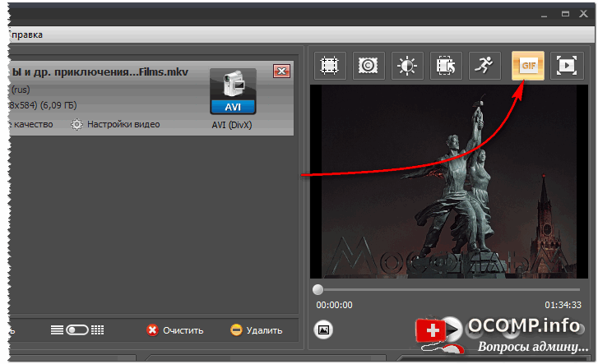598x364 pixels.
Task: Open the playback speed running-man tool
Action: point(484,66)
